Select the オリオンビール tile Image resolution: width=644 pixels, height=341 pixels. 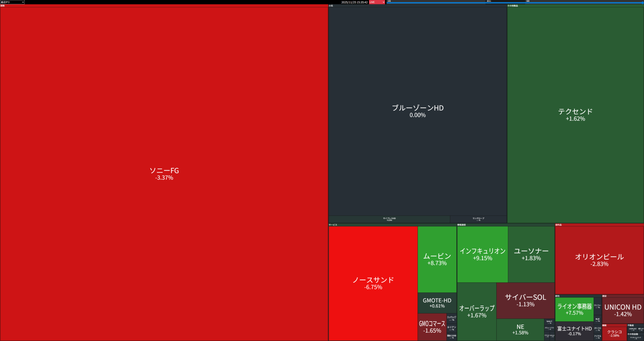click(x=599, y=260)
